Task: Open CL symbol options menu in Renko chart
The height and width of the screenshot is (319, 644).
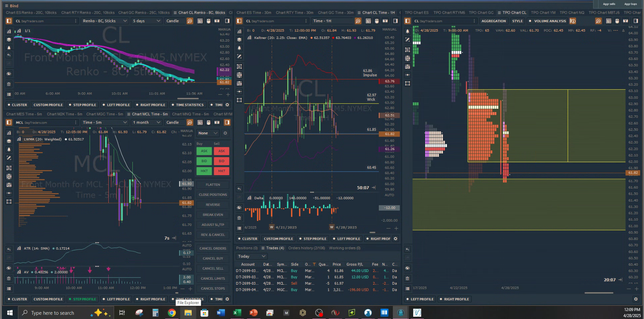Action: [x=76, y=21]
